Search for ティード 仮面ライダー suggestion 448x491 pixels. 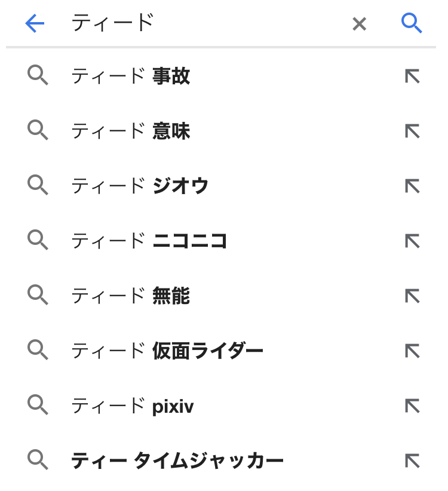(167, 351)
